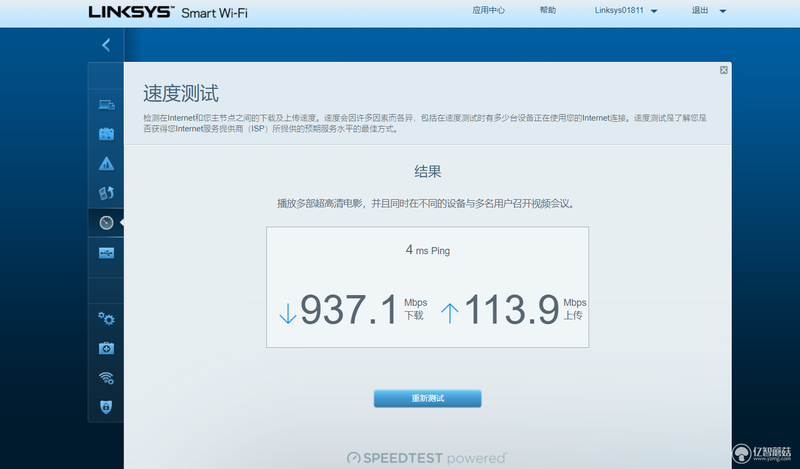Collapse sidebar with back chevron arrow
Image resolution: width=800 pixels, height=469 pixels.
[106, 45]
